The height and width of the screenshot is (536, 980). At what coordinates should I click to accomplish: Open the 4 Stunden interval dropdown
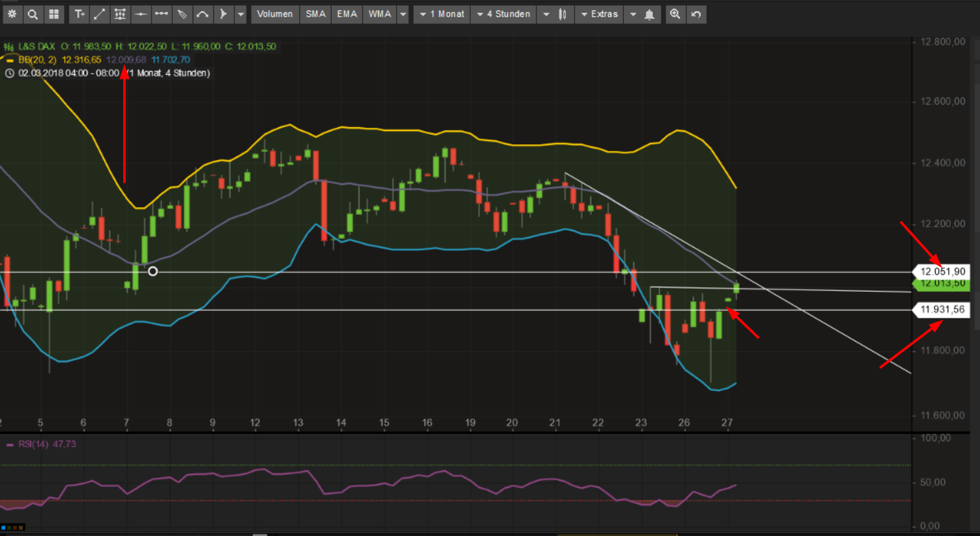tap(503, 14)
